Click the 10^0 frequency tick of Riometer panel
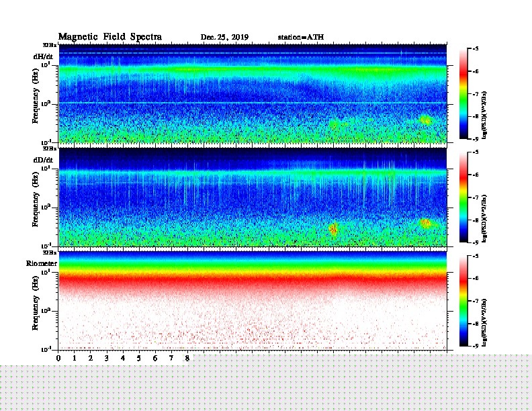Viewport: 532px width, 411px height. point(46,311)
